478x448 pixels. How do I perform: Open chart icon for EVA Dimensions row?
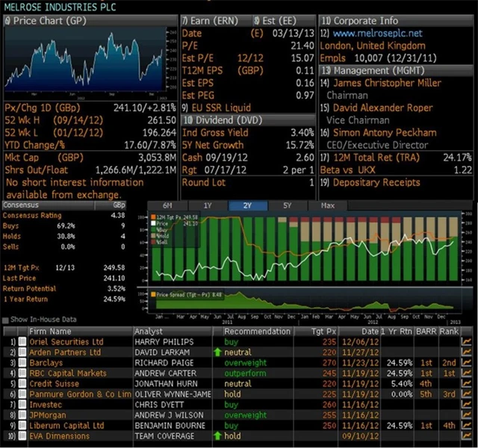(468, 435)
